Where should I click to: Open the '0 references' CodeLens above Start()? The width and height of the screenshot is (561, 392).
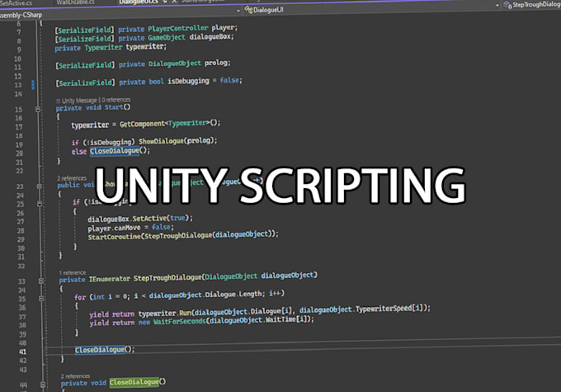[116, 100]
